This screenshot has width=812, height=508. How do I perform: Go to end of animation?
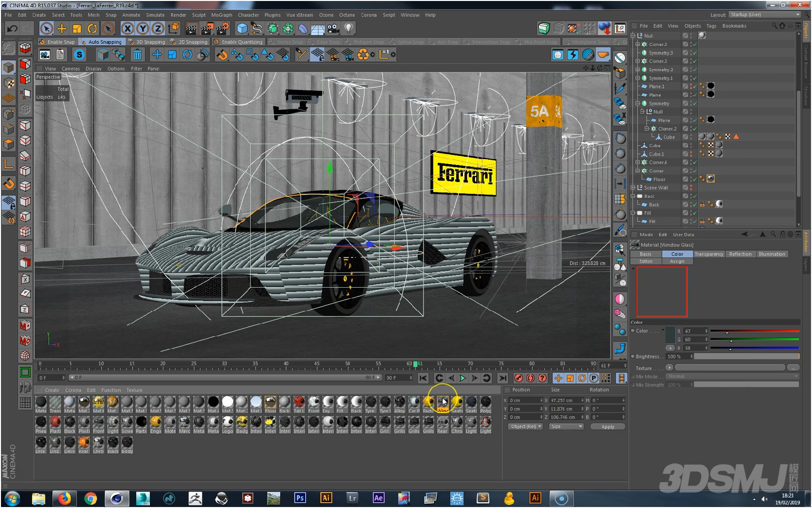(x=502, y=378)
